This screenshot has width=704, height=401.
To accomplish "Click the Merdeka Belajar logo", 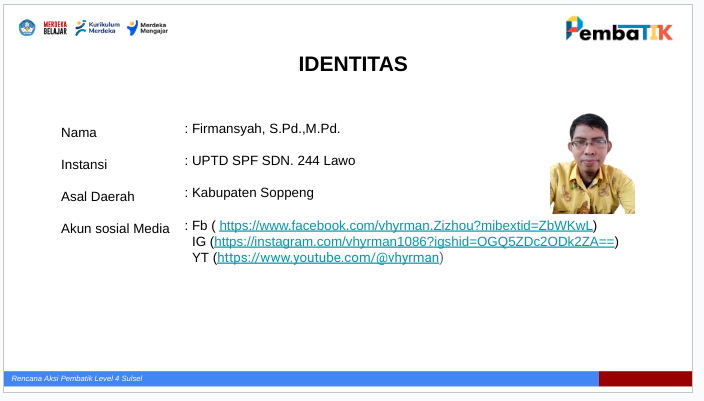I will [x=54, y=27].
